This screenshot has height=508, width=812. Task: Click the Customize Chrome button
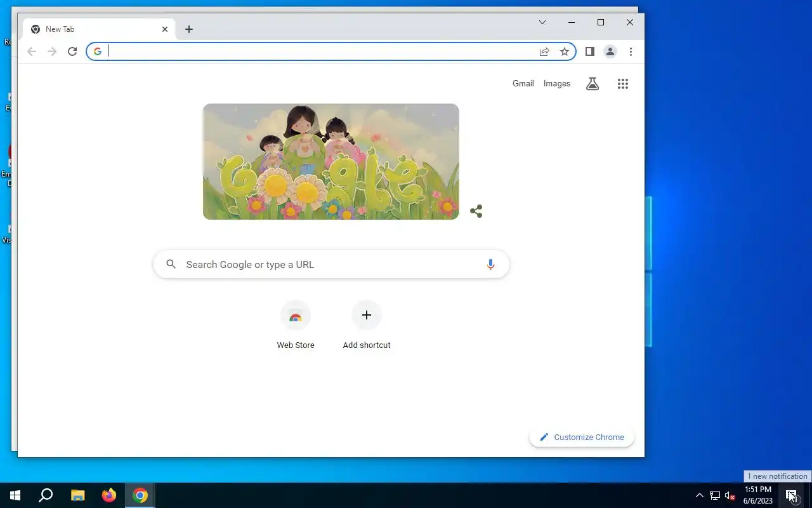coord(582,437)
